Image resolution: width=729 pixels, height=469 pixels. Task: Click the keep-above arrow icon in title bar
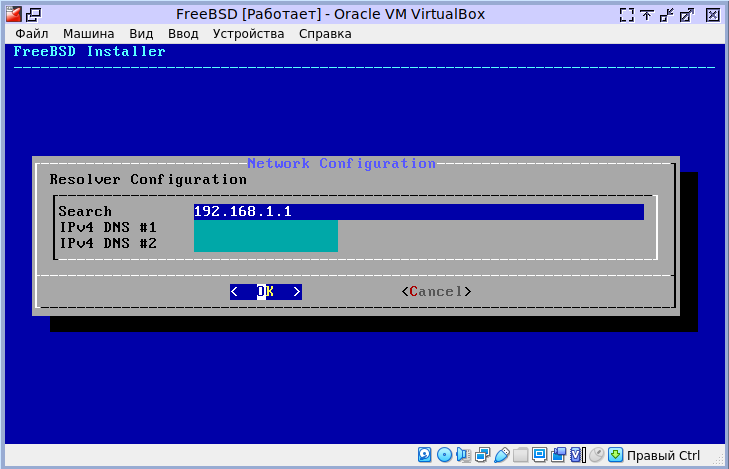(x=647, y=15)
